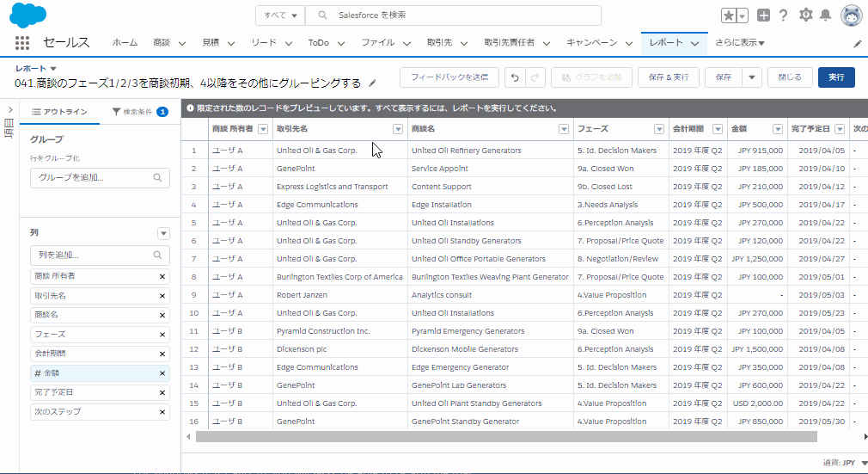868x474 pixels.
Task: Click the info icon in preview banner
Action: [191, 108]
